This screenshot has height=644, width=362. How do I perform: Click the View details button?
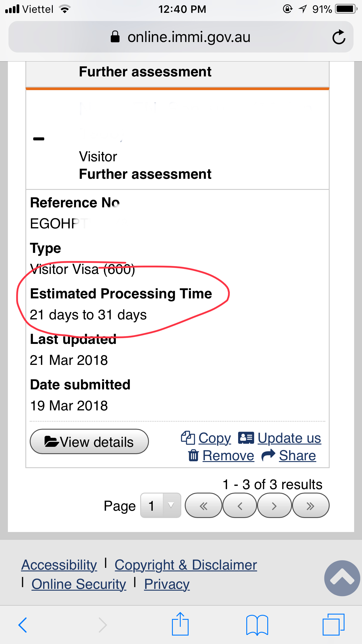pos(89,442)
